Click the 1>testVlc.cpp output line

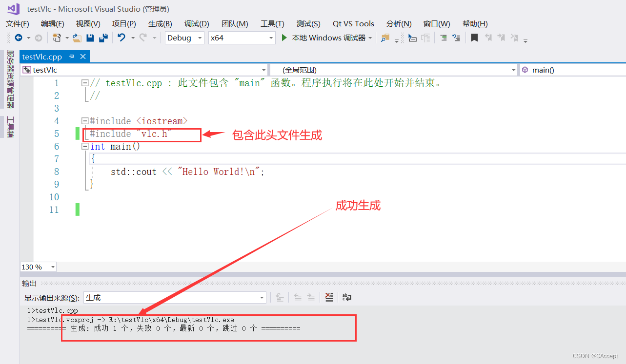pos(52,310)
